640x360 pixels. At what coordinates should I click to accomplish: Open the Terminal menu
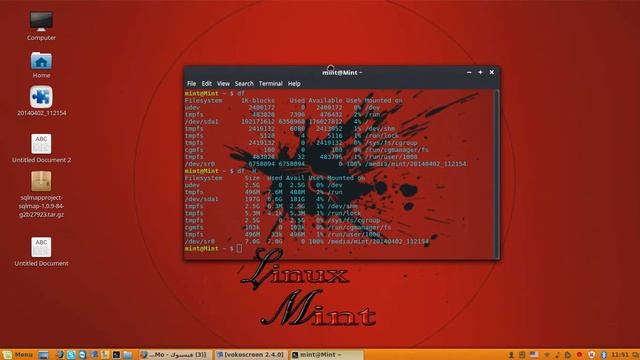point(270,84)
